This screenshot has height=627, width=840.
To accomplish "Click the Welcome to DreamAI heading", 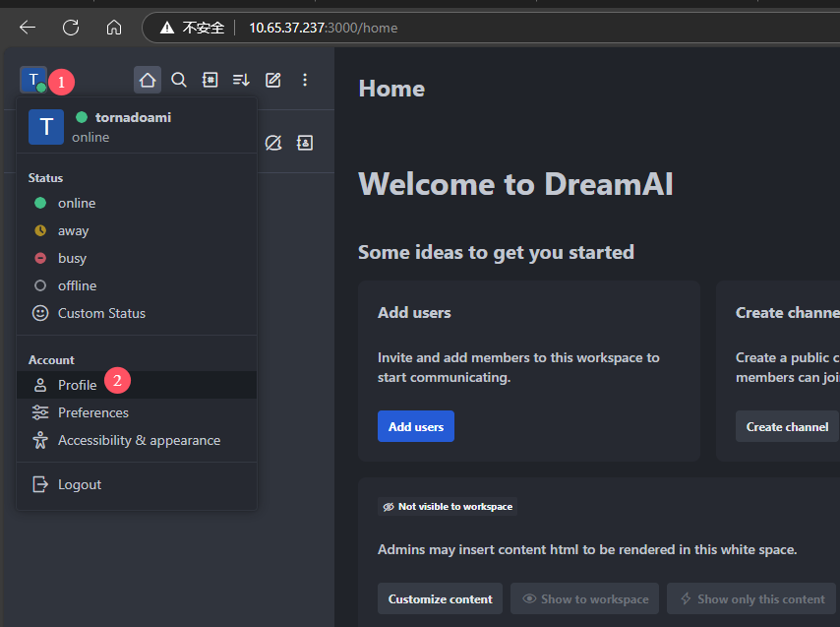I will (515, 184).
